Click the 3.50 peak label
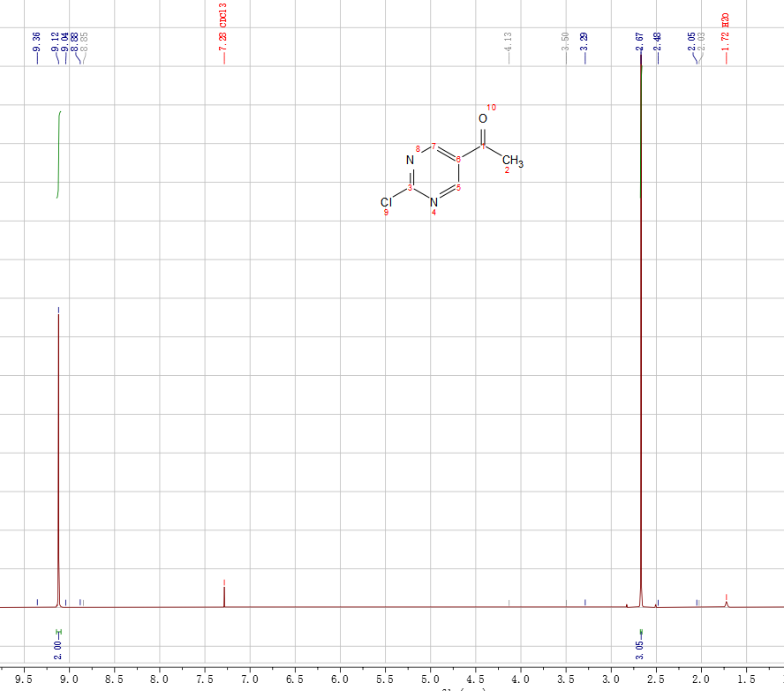784x691 pixels. point(565,41)
